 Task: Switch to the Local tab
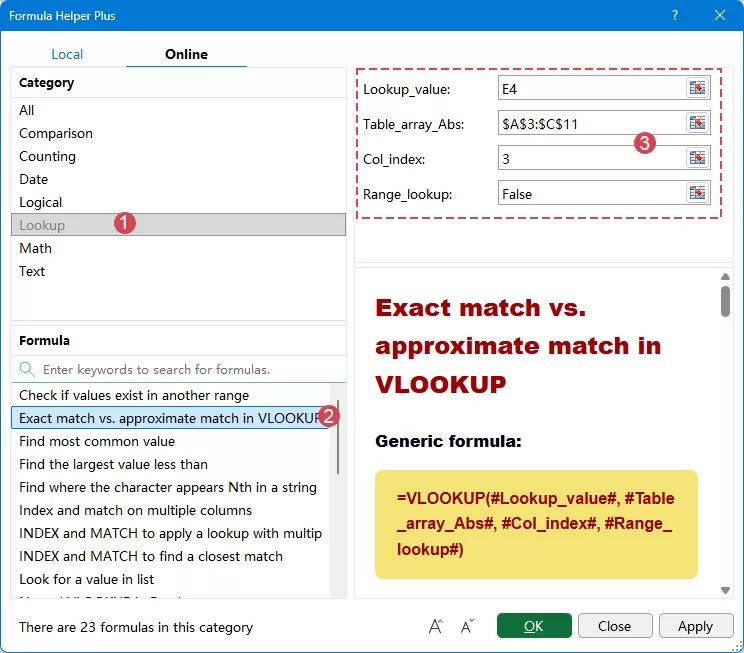67,54
